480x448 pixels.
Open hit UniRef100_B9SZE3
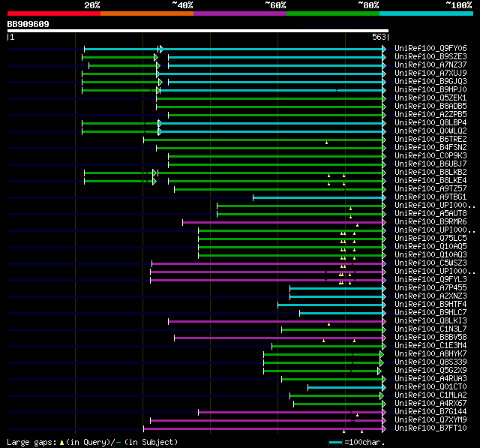point(430,56)
